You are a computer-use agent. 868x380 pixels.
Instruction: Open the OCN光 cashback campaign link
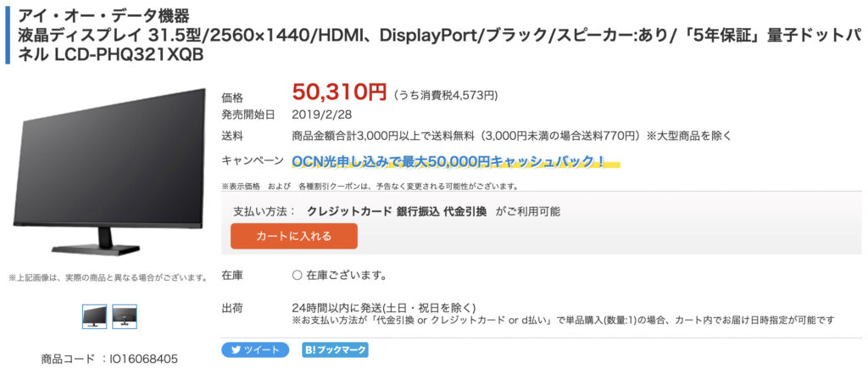(449, 161)
